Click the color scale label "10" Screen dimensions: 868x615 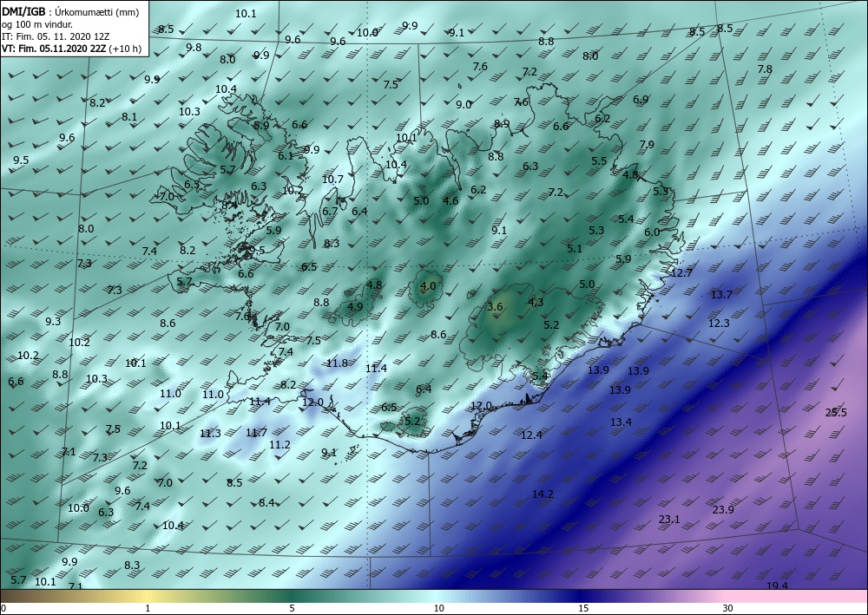coord(438,609)
